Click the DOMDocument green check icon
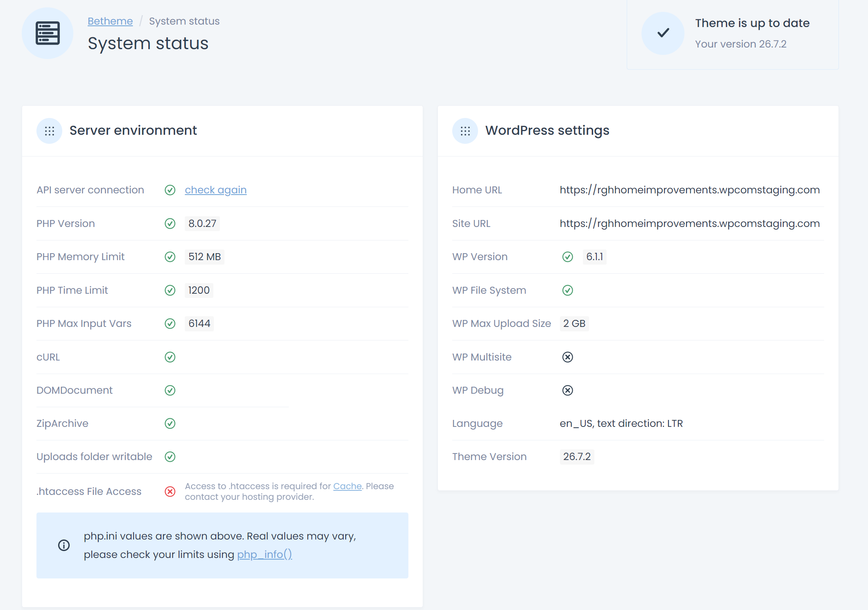This screenshot has width=868, height=610. tap(170, 390)
